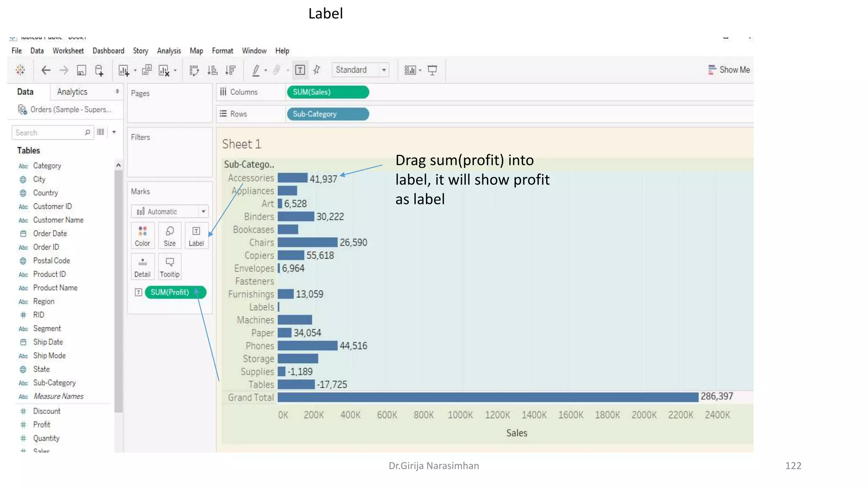The height and width of the screenshot is (488, 868).
Task: Open the Window menu
Action: click(254, 51)
